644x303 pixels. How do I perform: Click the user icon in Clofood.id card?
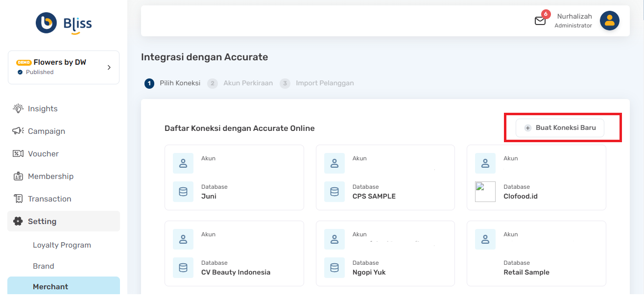pyautogui.click(x=485, y=163)
